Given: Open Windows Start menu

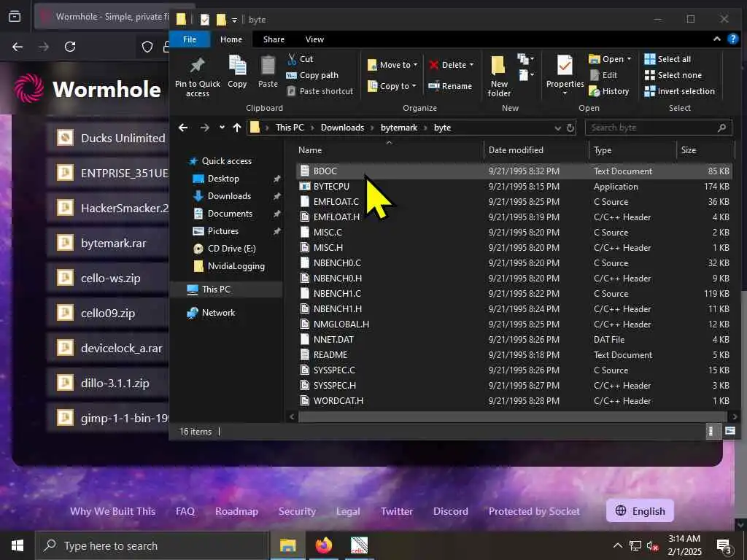Looking at the screenshot, I should click(x=18, y=545).
